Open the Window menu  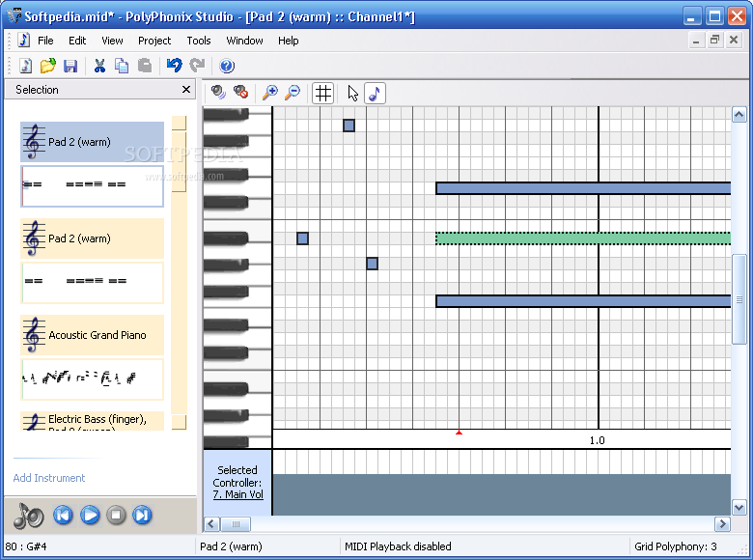[245, 41]
